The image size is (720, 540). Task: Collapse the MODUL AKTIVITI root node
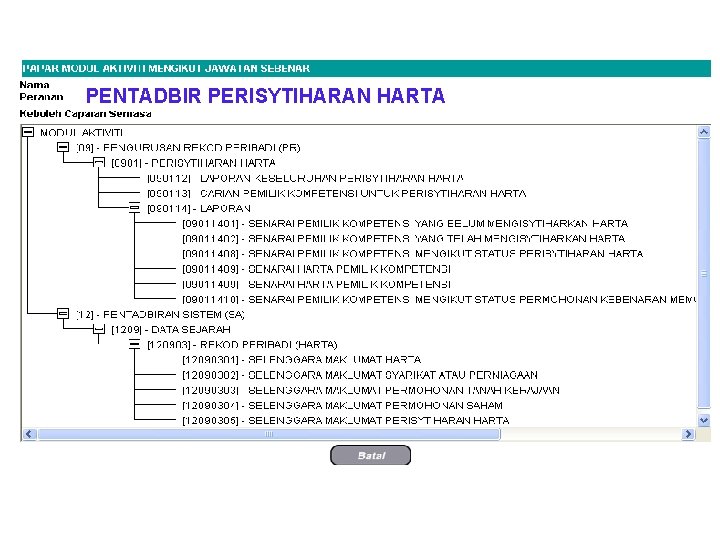click(28, 132)
